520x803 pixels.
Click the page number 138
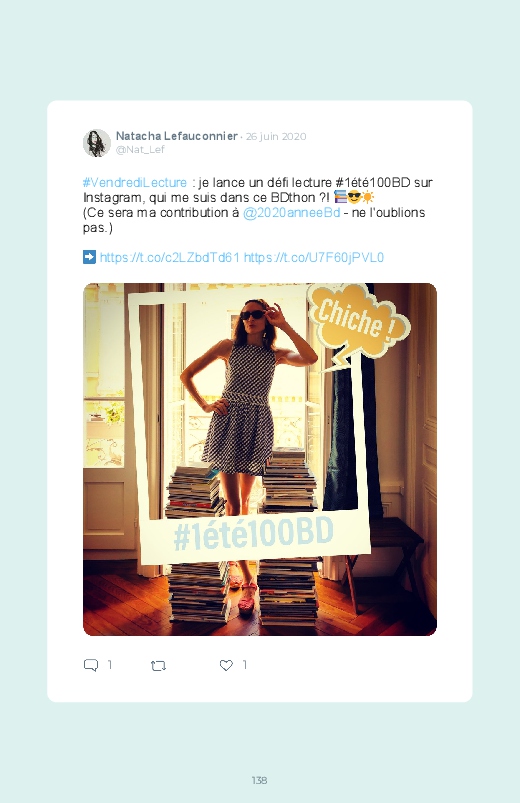tap(259, 780)
